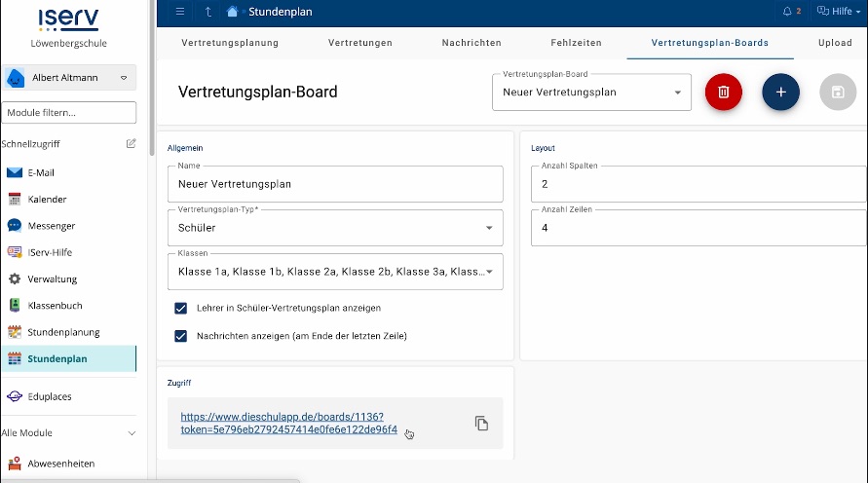Switch to the Nachrichten tab
The width and height of the screenshot is (868, 483).
coord(472,43)
